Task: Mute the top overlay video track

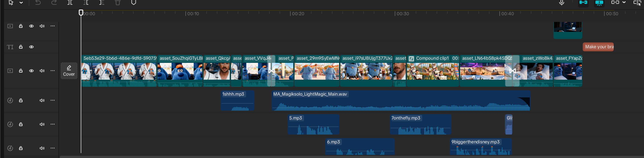Action: click(42, 26)
